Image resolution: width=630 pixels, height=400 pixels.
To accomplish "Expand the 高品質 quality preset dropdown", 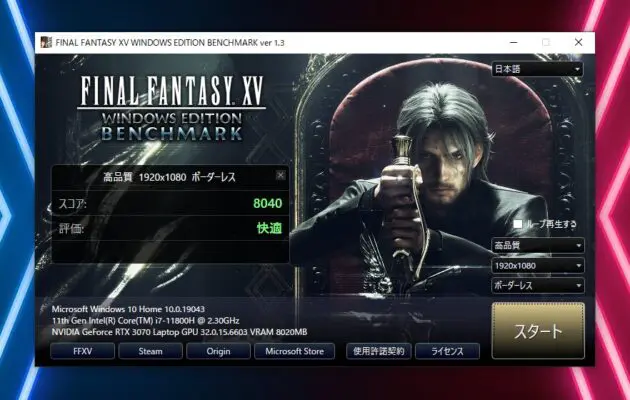I will point(537,245).
